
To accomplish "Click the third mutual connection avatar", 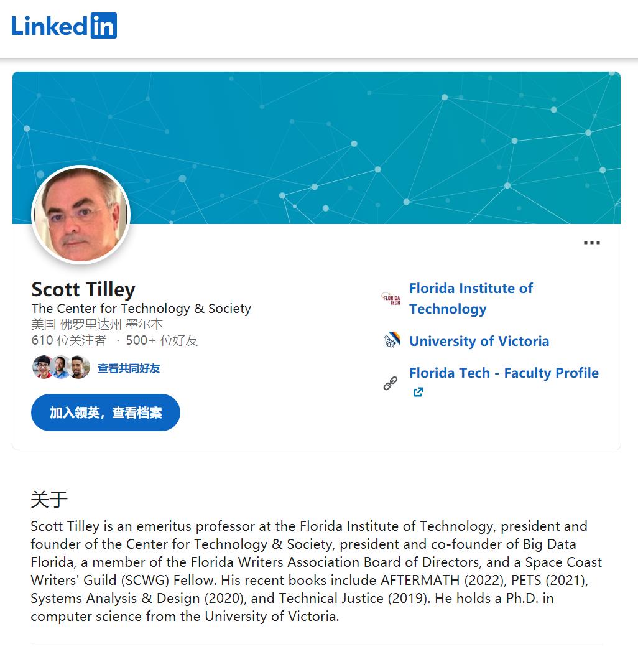I will pos(79,367).
